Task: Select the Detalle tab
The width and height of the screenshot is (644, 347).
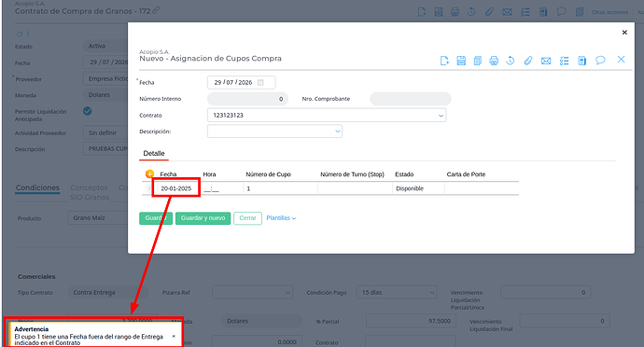Action: [x=154, y=154]
